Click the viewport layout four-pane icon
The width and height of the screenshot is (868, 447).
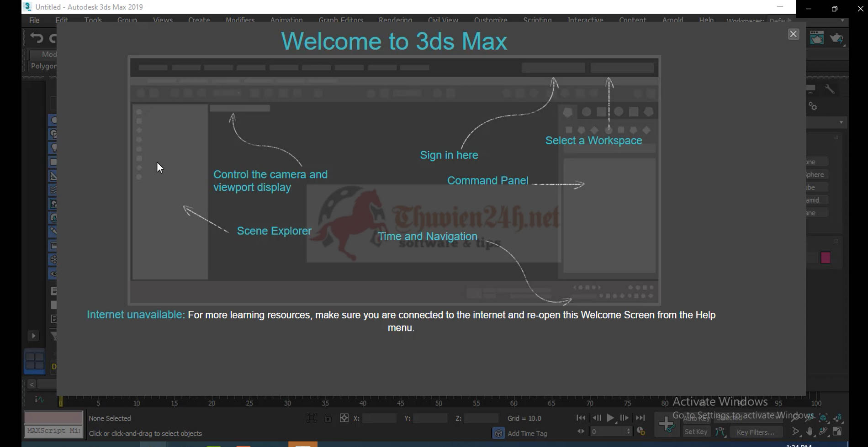[34, 361]
